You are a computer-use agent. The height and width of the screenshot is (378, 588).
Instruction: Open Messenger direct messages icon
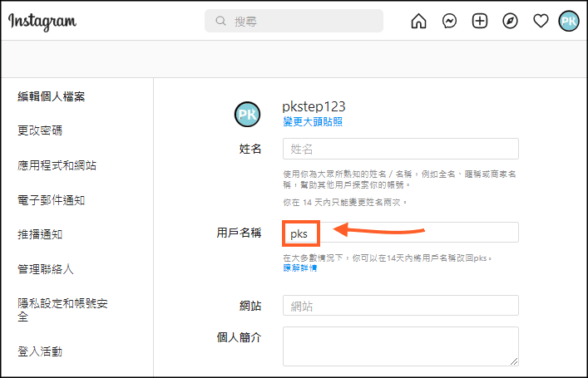click(449, 21)
